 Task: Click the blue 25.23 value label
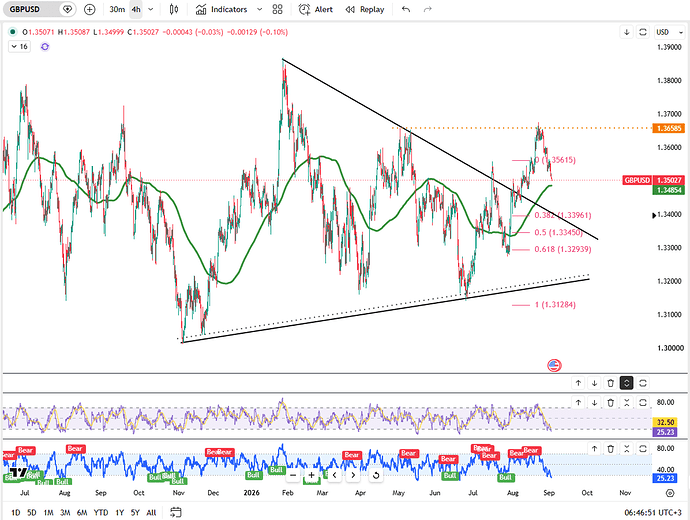(x=665, y=478)
